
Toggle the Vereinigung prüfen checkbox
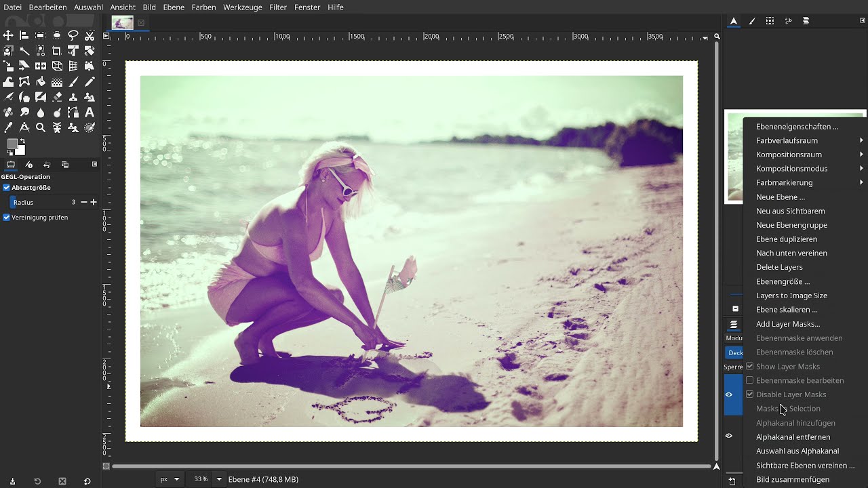6,218
